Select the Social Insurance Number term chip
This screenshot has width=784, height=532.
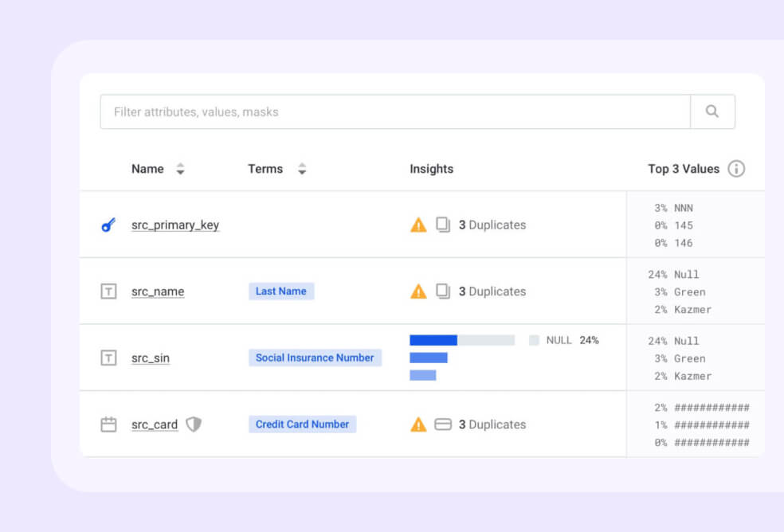point(315,358)
